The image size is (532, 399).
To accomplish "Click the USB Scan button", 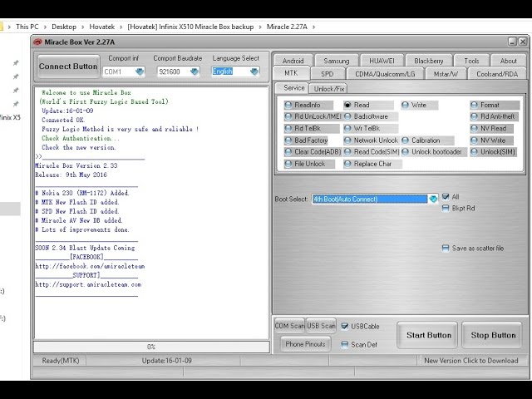I will [x=321, y=326].
